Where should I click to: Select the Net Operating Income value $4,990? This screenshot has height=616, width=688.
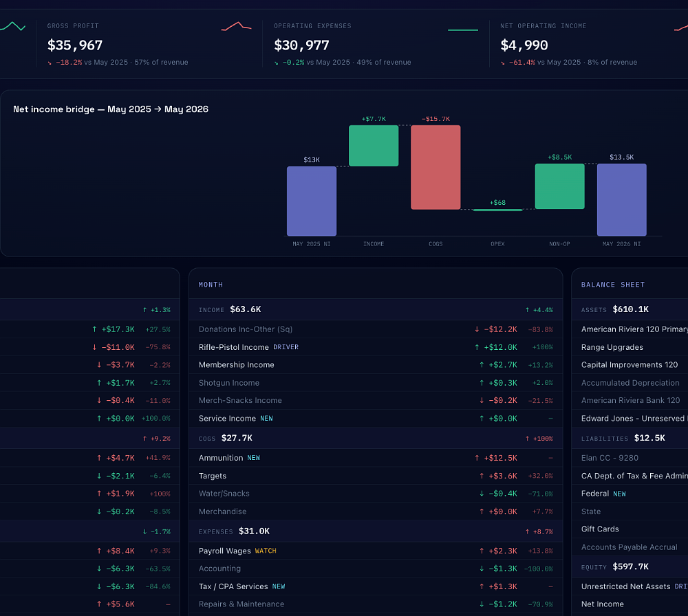524,45
